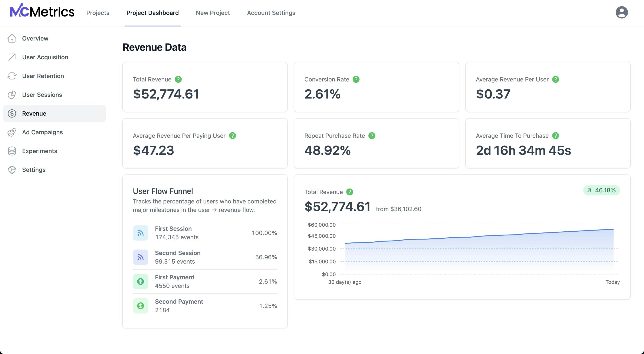
Task: Click the User Sessions pie chart icon
Action: [x=12, y=95]
